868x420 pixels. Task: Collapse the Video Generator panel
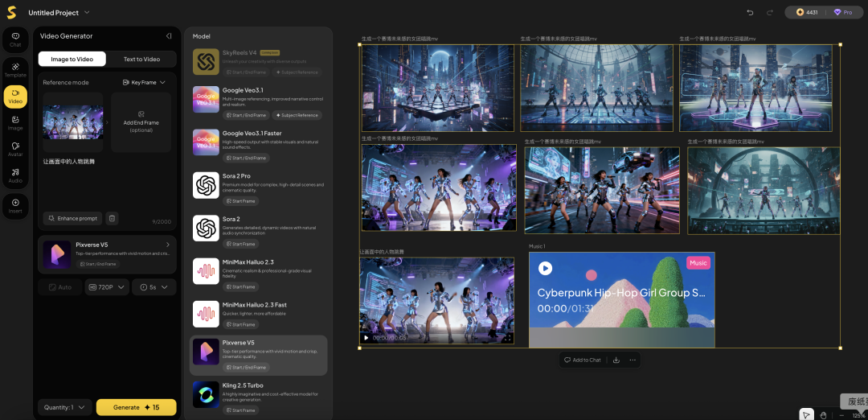point(169,36)
